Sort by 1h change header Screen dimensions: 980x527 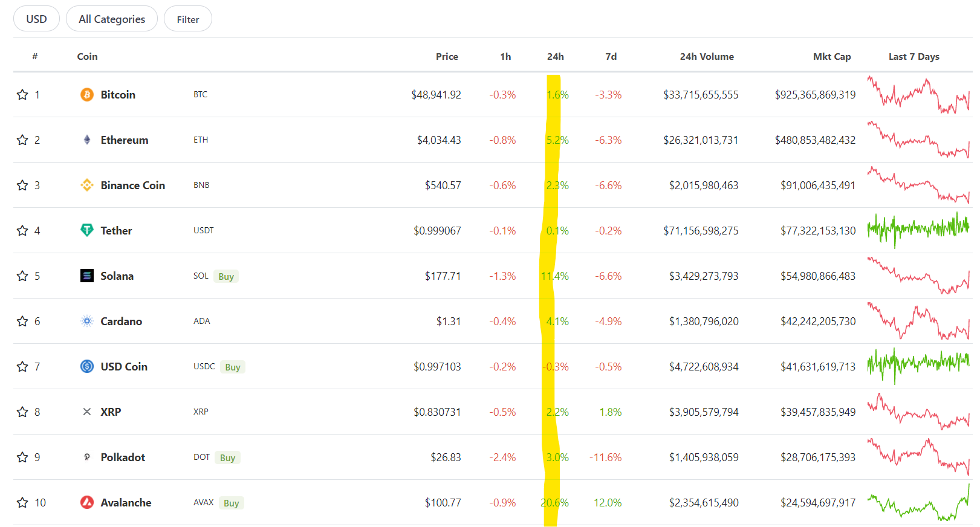[x=505, y=56]
